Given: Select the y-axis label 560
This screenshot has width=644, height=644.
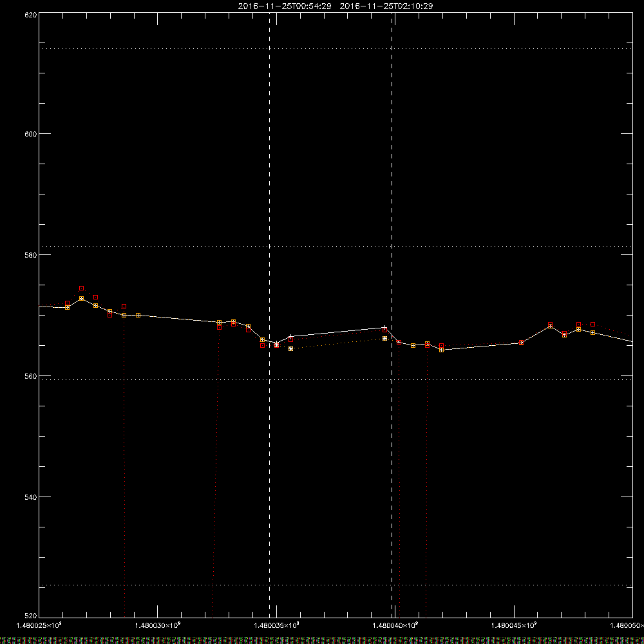Looking at the screenshot, I should click(31, 376).
